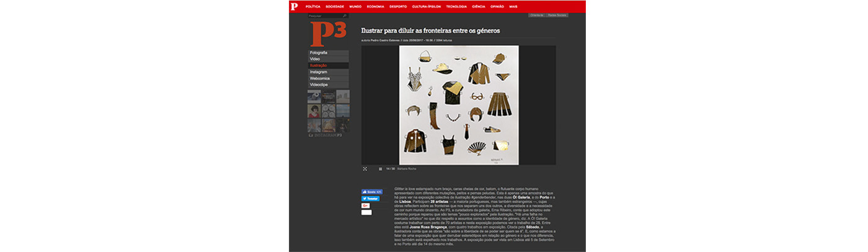Open the Redes Sociais button
The width and height of the screenshot is (868, 252).
coord(557,15)
